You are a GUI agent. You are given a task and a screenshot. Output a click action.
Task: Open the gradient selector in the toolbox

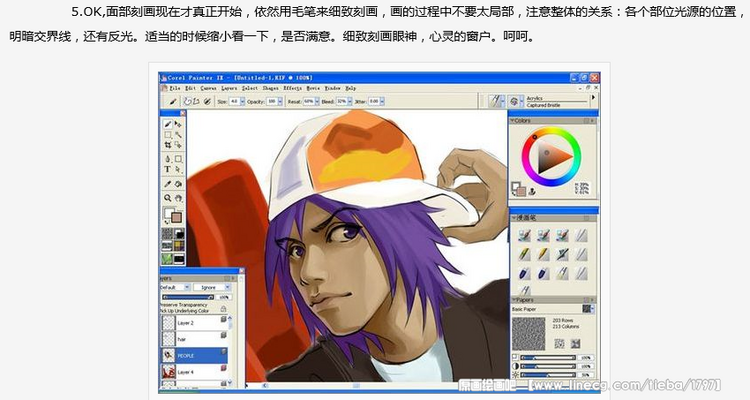179,233
